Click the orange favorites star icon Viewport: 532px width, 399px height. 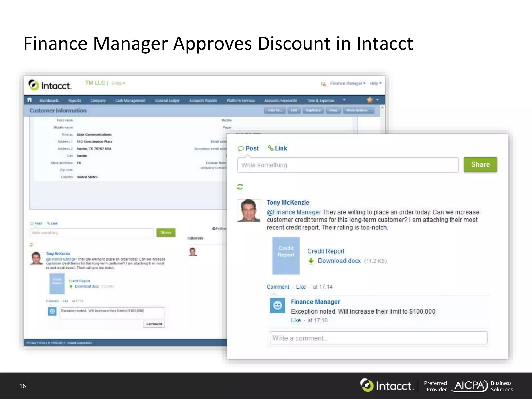pos(370,100)
